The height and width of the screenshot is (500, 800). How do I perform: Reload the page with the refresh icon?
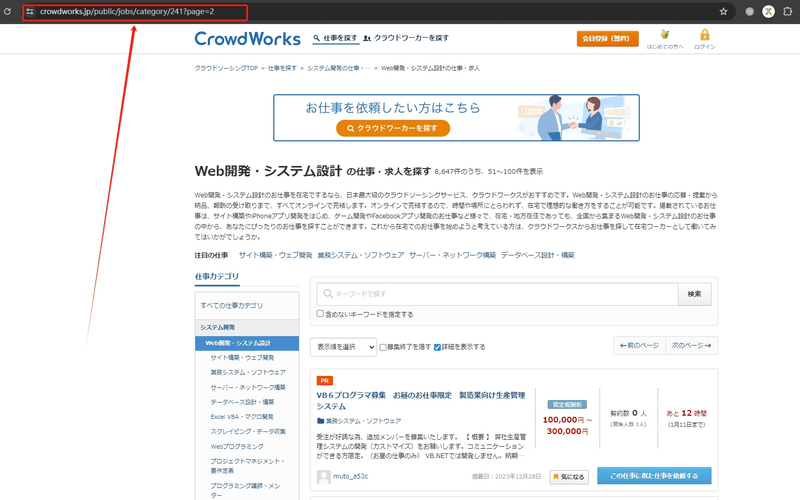coord(7,11)
